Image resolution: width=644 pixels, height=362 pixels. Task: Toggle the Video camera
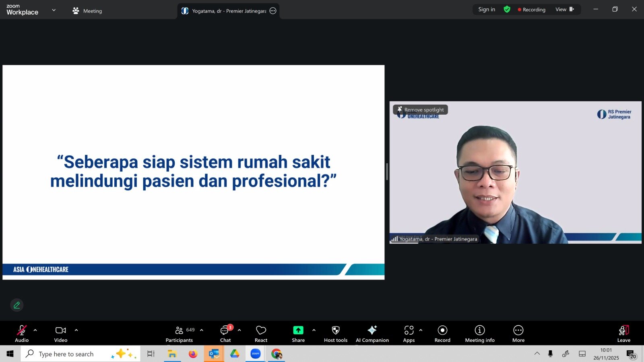[61, 334]
